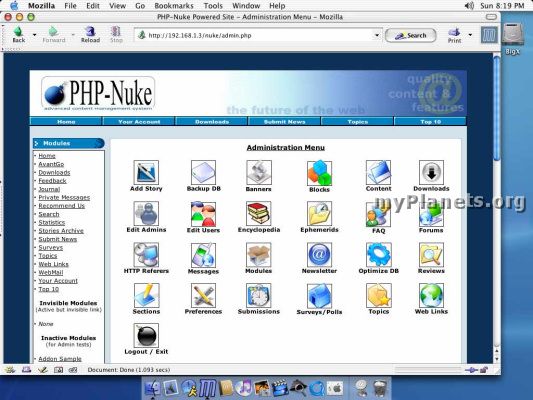Click the Mozilla throbber icon in toolbar

coord(489,35)
